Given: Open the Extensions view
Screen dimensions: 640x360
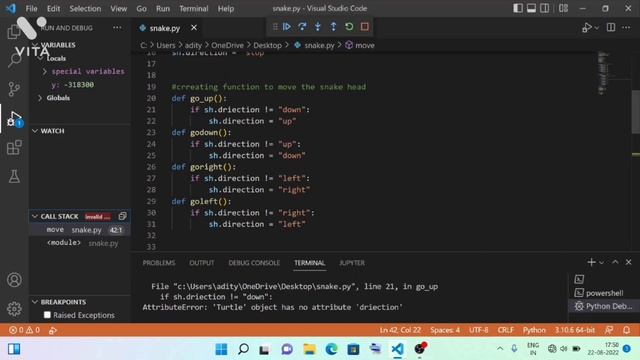Looking at the screenshot, I should click(x=14, y=147).
